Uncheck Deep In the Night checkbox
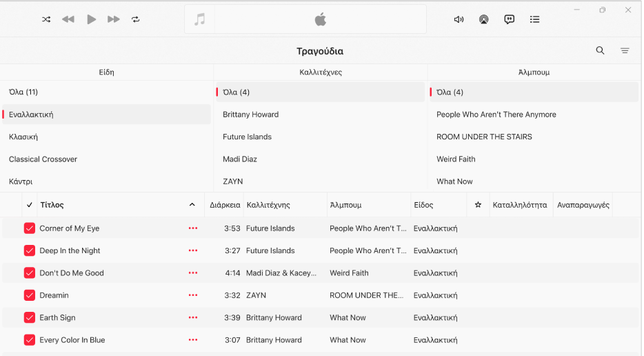This screenshot has width=644, height=356. coord(30,250)
